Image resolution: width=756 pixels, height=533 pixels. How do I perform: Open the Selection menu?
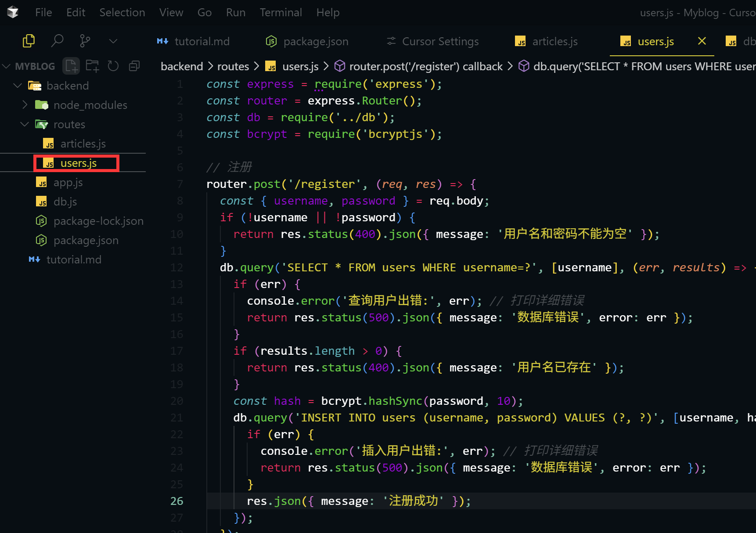[122, 12]
